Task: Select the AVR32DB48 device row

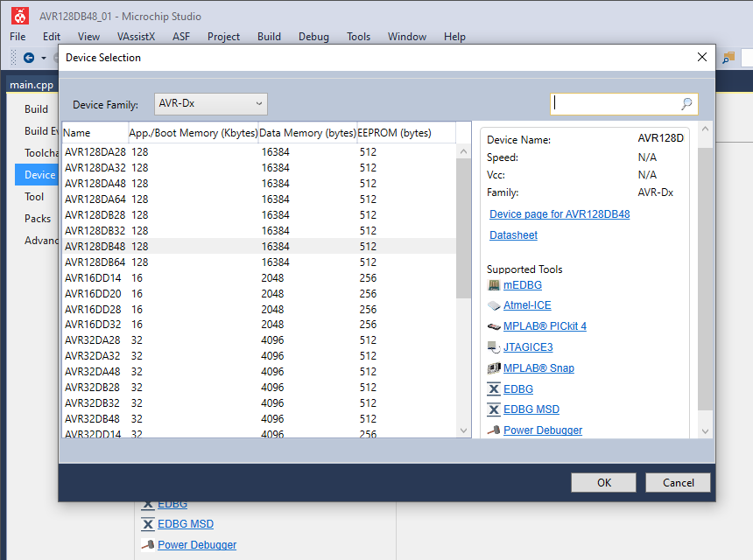Action: [259, 419]
